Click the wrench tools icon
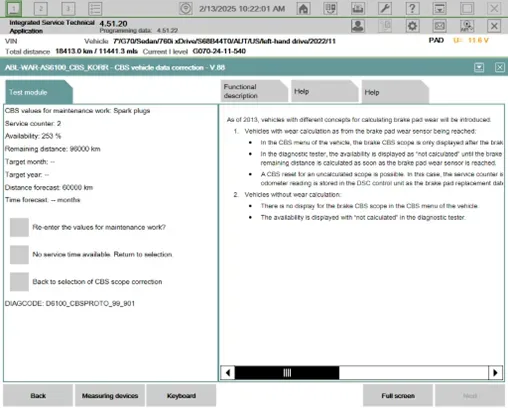Screen dimensions: 508x408 385,9
